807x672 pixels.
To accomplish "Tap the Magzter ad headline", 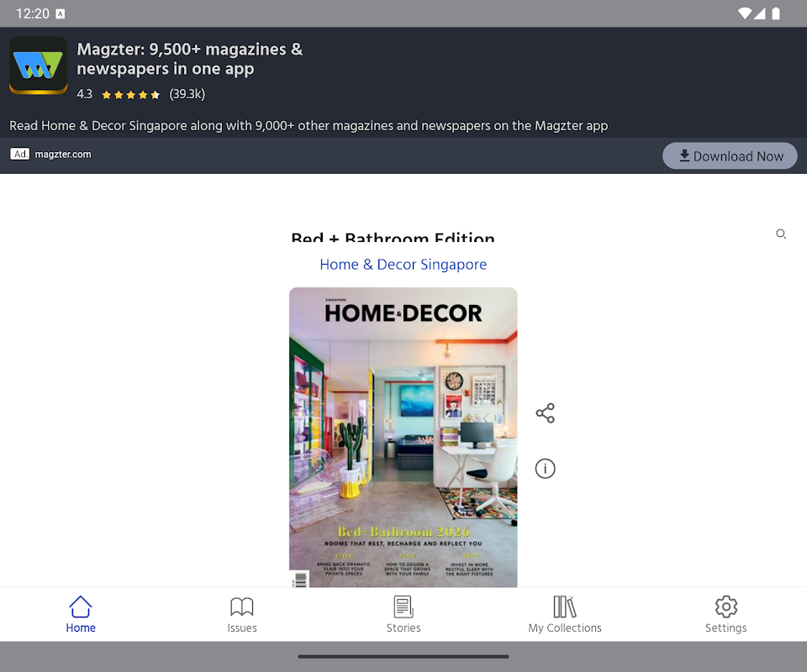I will tap(190, 59).
